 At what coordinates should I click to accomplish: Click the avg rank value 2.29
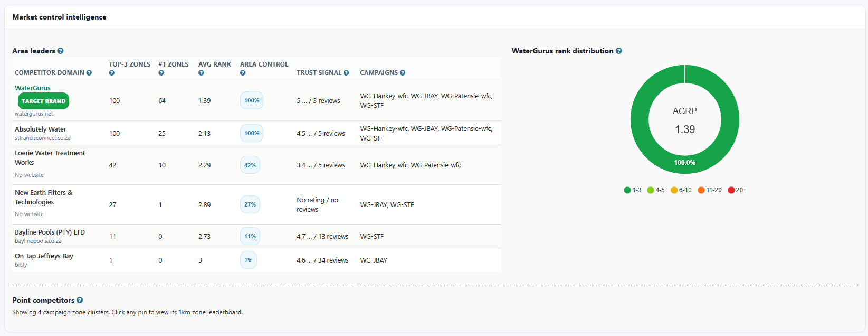(204, 165)
